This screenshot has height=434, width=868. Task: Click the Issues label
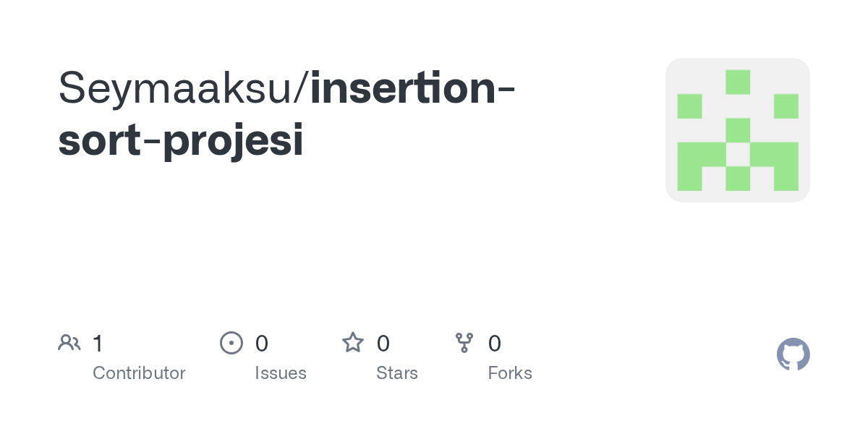click(x=281, y=373)
